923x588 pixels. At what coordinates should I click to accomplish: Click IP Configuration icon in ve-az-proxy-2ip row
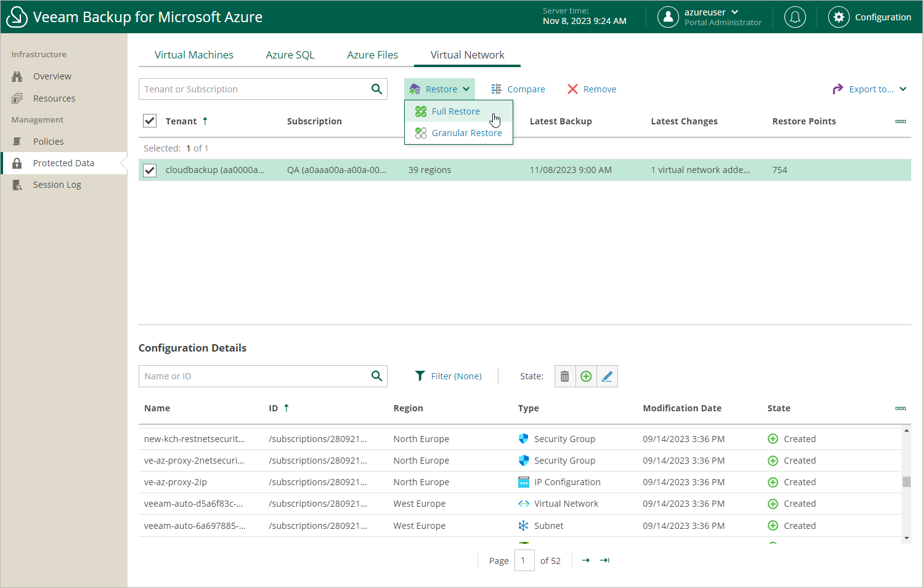pyautogui.click(x=524, y=482)
